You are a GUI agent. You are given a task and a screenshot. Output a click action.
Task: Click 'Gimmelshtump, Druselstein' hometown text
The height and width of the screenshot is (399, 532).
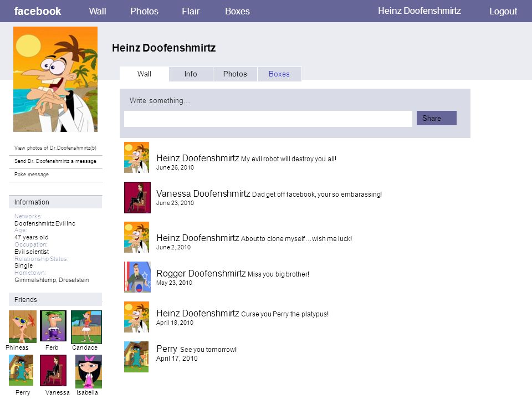52,280
